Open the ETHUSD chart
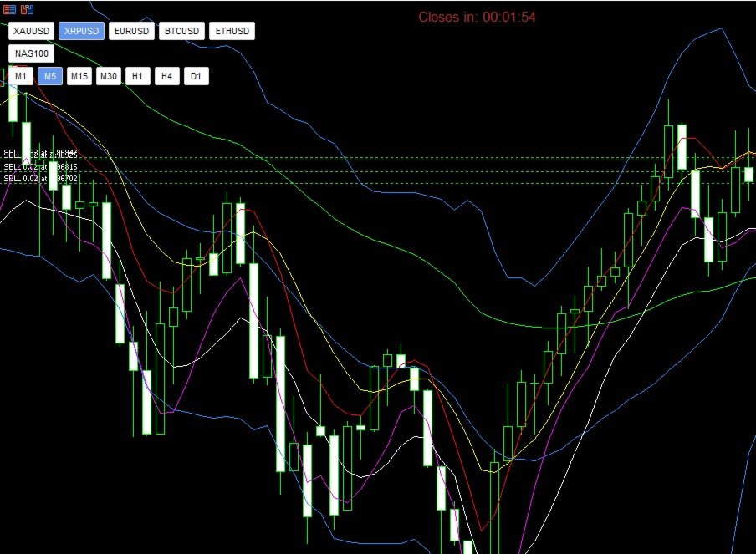 [232, 31]
